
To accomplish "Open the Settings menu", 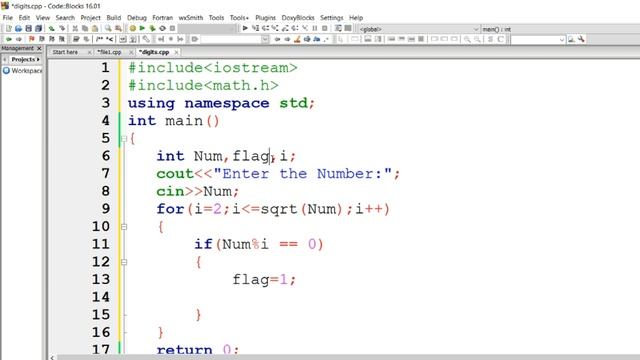I will pos(331,18).
